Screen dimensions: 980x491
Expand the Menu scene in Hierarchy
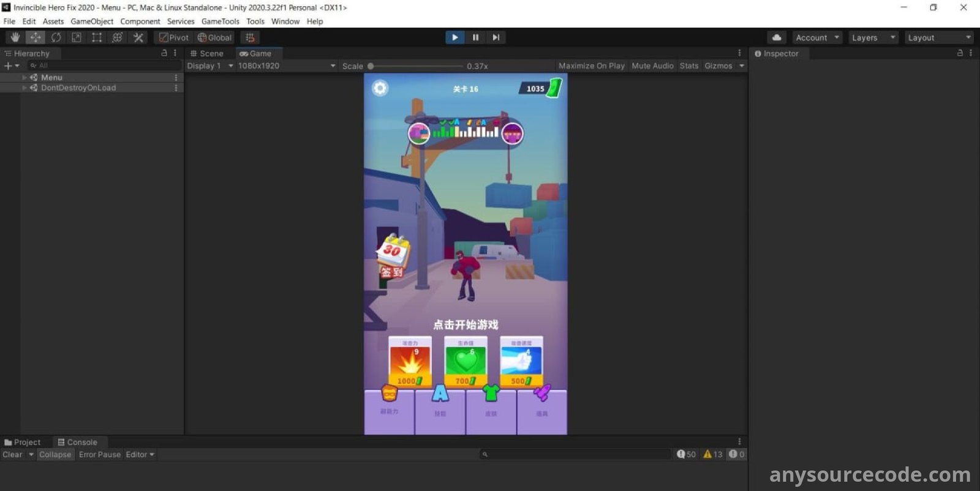pos(24,78)
